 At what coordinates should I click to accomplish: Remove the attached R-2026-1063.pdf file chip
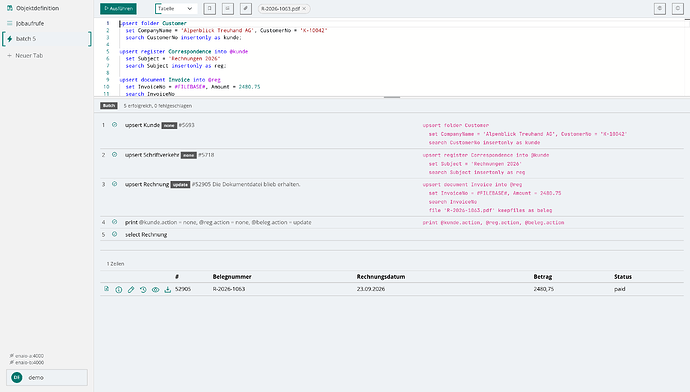pyautogui.click(x=304, y=8)
